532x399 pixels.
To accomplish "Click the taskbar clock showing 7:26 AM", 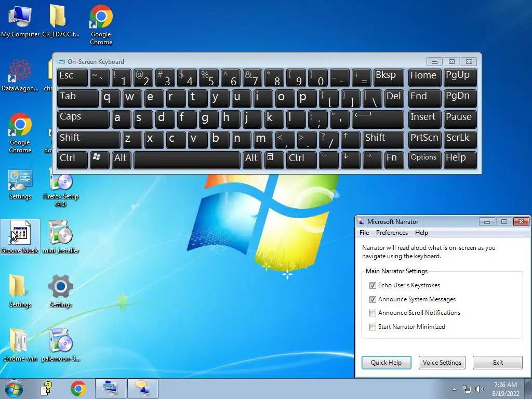I will [506, 389].
